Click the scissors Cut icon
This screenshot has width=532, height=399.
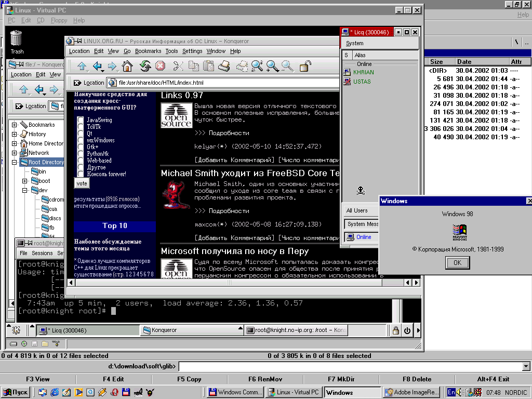coord(178,66)
